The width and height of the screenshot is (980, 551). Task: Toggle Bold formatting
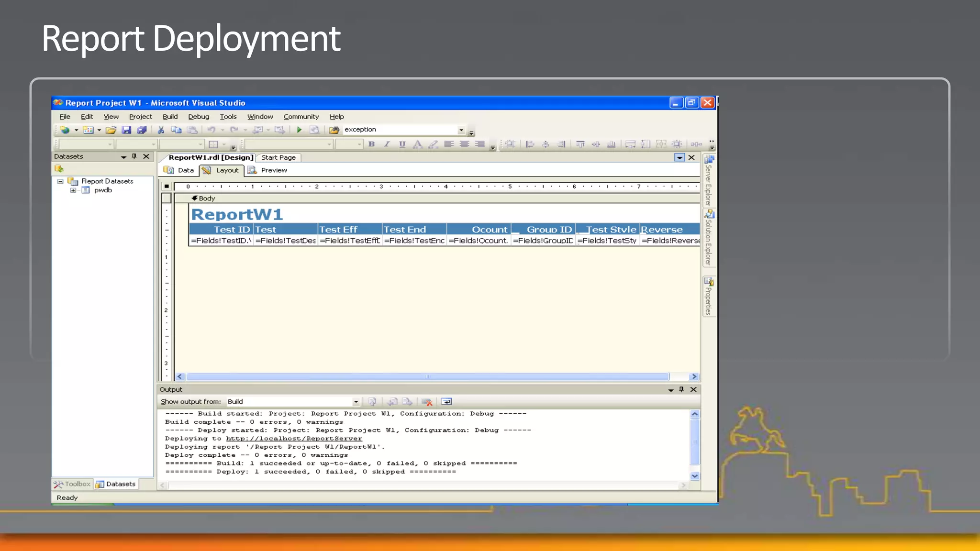371,144
